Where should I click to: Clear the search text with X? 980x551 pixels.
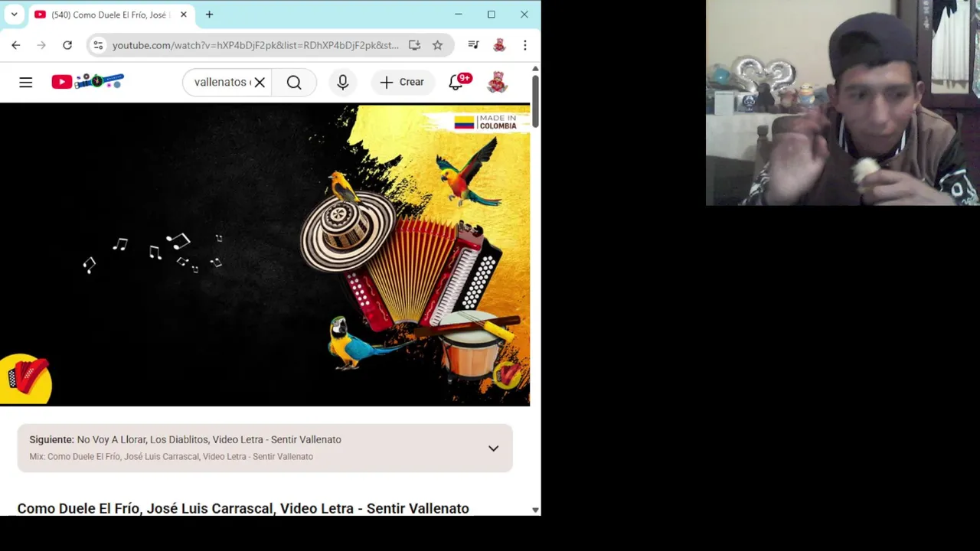point(260,82)
